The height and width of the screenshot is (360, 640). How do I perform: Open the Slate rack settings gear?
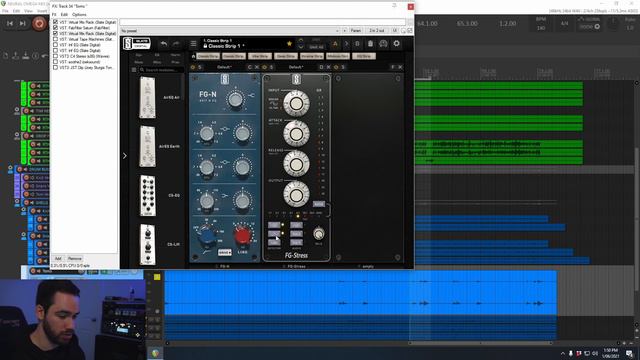click(x=396, y=44)
